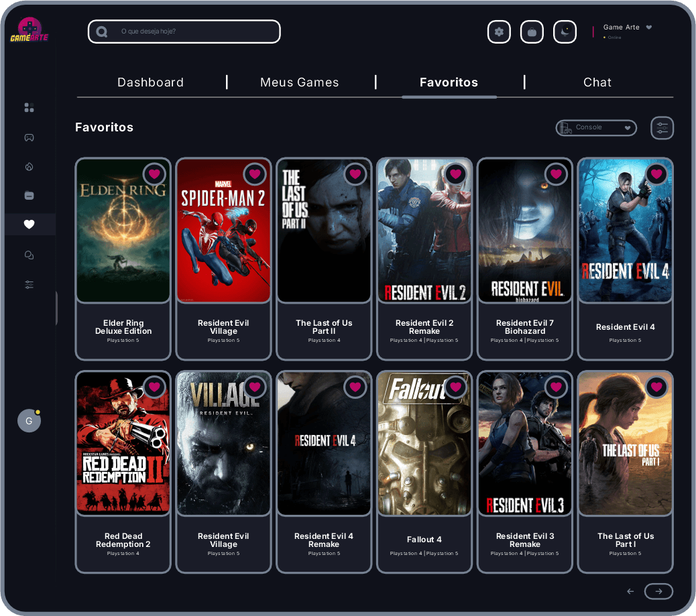Click the sliders settings icon in sidebar
This screenshot has height=616, width=696.
click(29, 285)
